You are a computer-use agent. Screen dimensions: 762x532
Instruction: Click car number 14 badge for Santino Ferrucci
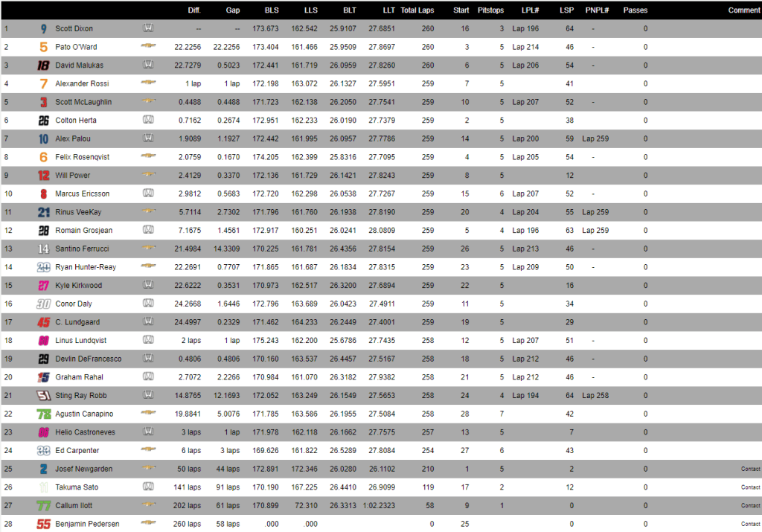[x=44, y=249]
